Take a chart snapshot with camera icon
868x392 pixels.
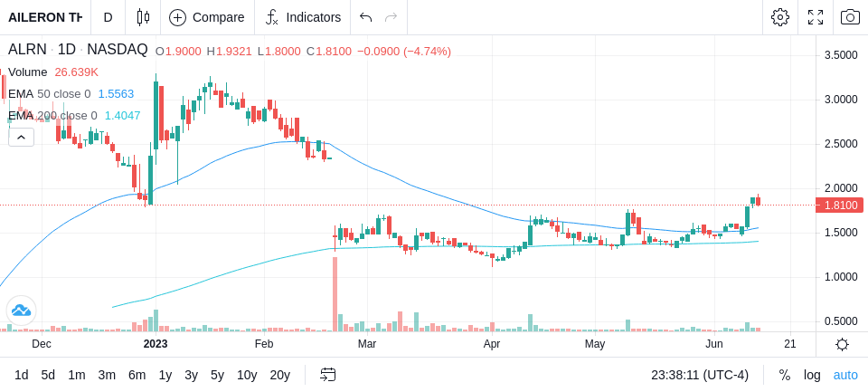pos(850,17)
